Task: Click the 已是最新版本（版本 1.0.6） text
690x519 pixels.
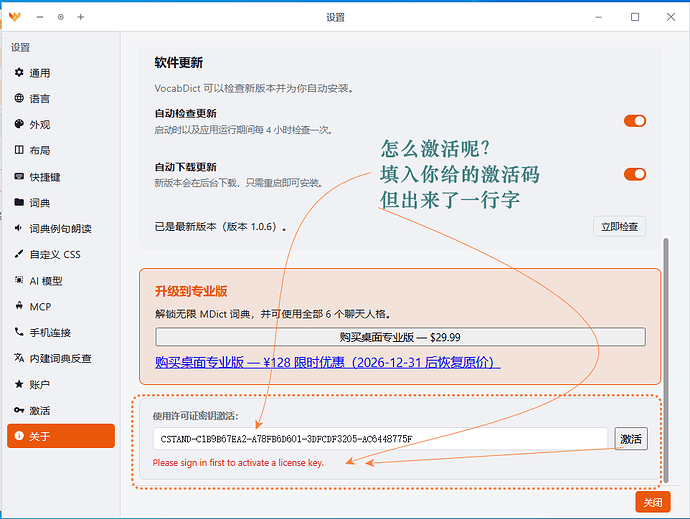Action: [x=220, y=227]
